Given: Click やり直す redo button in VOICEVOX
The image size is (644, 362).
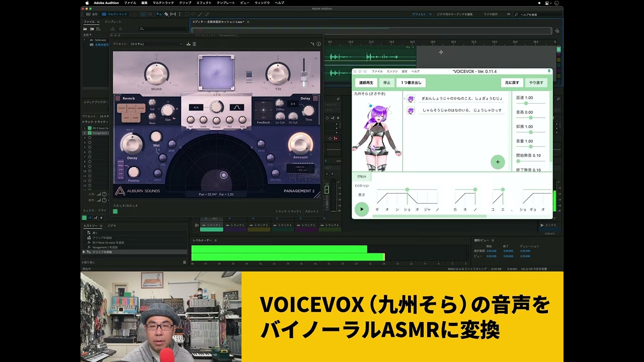Looking at the screenshot, I should (x=536, y=83).
